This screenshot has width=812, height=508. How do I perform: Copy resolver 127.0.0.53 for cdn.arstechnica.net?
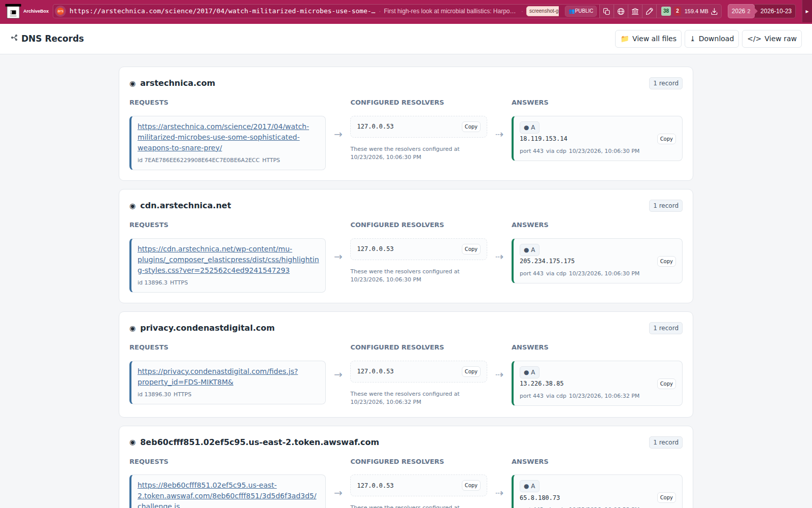pyautogui.click(x=471, y=249)
